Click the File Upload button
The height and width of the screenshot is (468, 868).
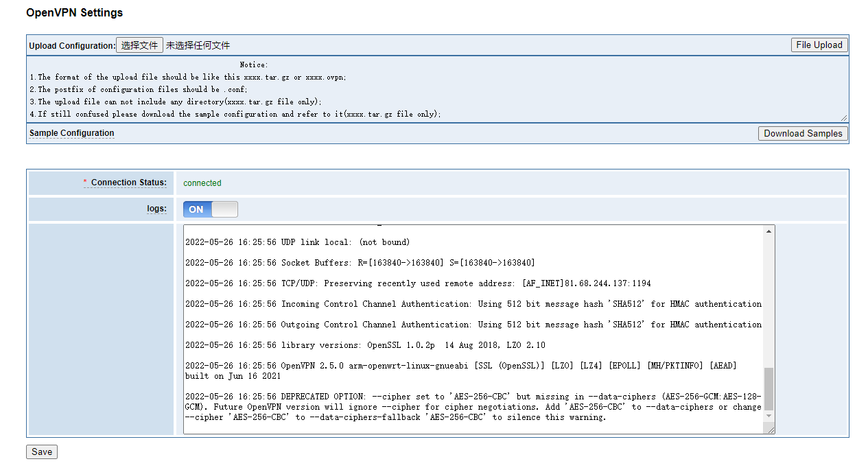point(819,45)
